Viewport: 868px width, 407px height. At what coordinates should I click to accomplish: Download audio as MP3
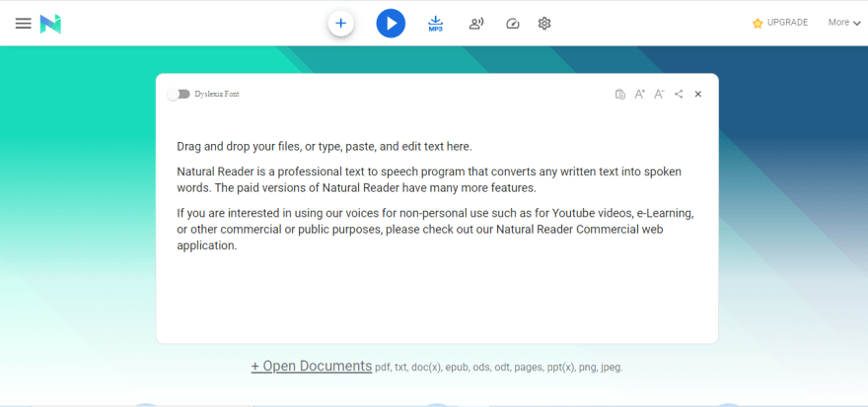(436, 24)
